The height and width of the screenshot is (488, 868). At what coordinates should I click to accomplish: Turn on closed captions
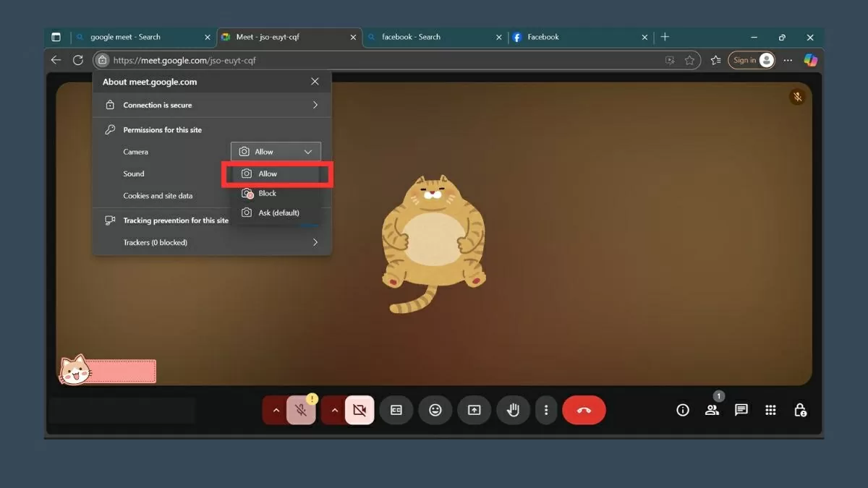(x=396, y=410)
